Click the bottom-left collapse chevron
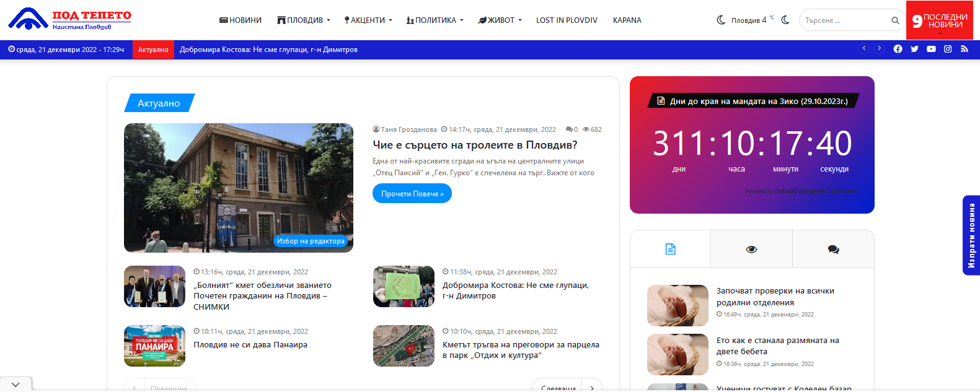 tap(15, 385)
